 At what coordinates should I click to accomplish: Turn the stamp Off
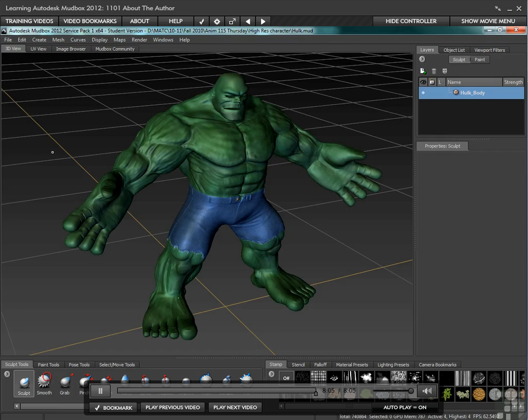click(x=286, y=378)
